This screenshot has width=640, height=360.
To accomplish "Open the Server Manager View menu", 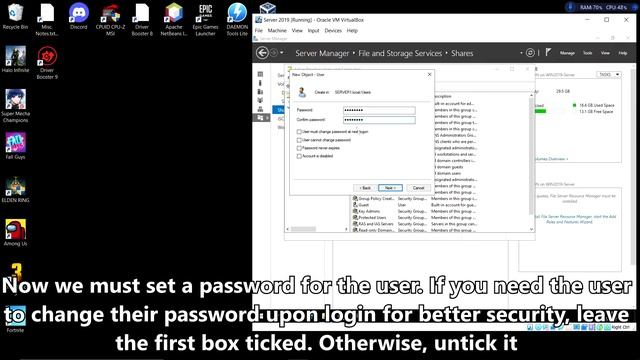I will 605,53.
